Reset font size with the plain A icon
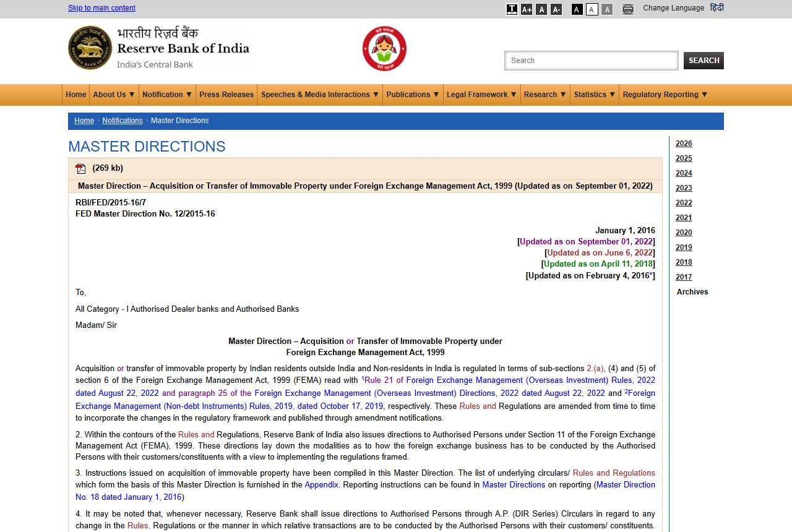Viewport: 792px width, 532px height. 541,9
